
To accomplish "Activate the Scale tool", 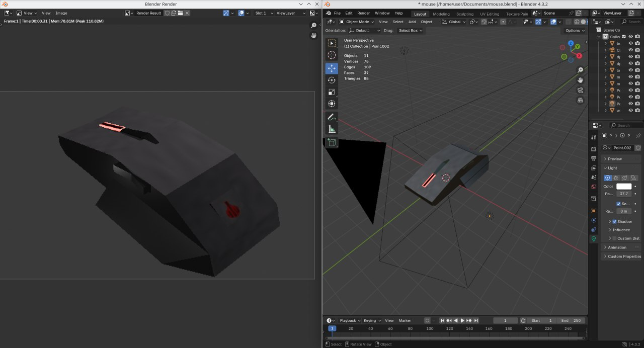I will 332,92.
